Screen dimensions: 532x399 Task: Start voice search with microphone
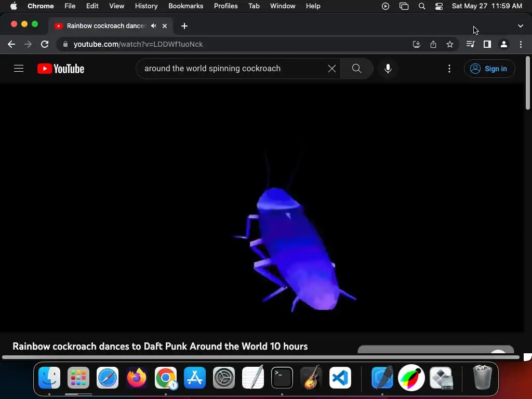point(388,69)
